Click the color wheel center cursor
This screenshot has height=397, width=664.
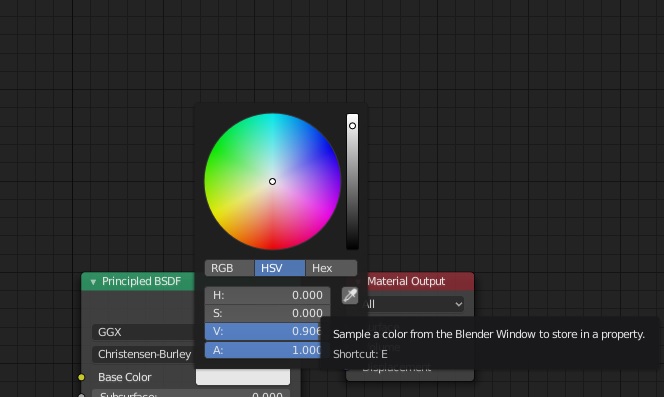pos(272,181)
